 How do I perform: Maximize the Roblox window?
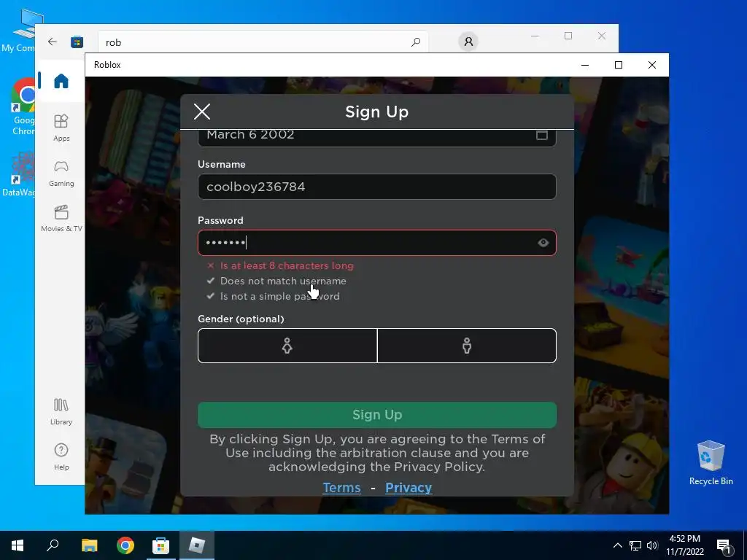click(x=619, y=65)
